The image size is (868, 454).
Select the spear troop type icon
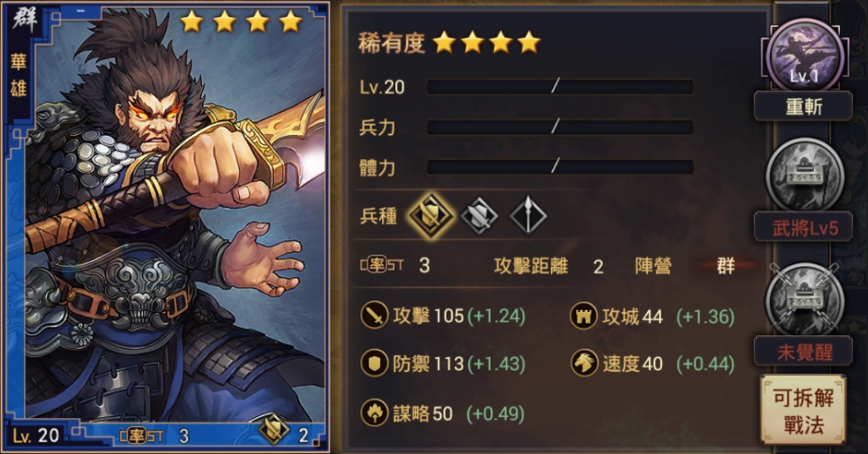pyautogui.click(x=528, y=216)
